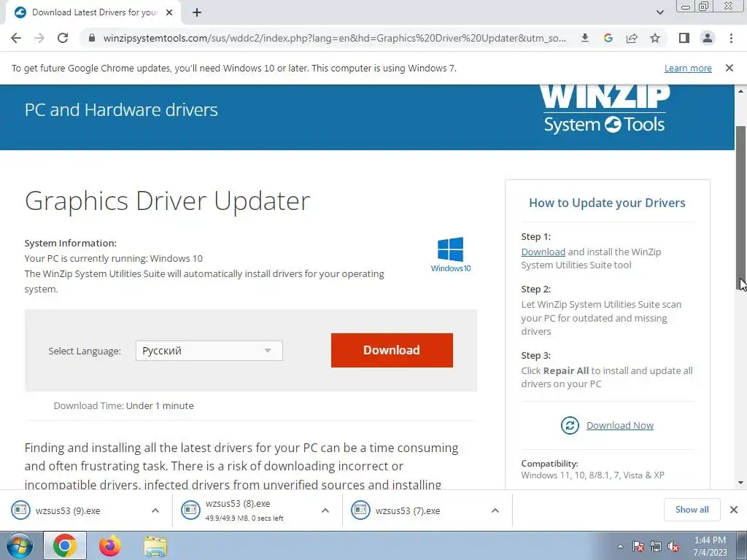The height and width of the screenshot is (560, 747).
Task: Click the Action Center flag icon
Action: (638, 547)
